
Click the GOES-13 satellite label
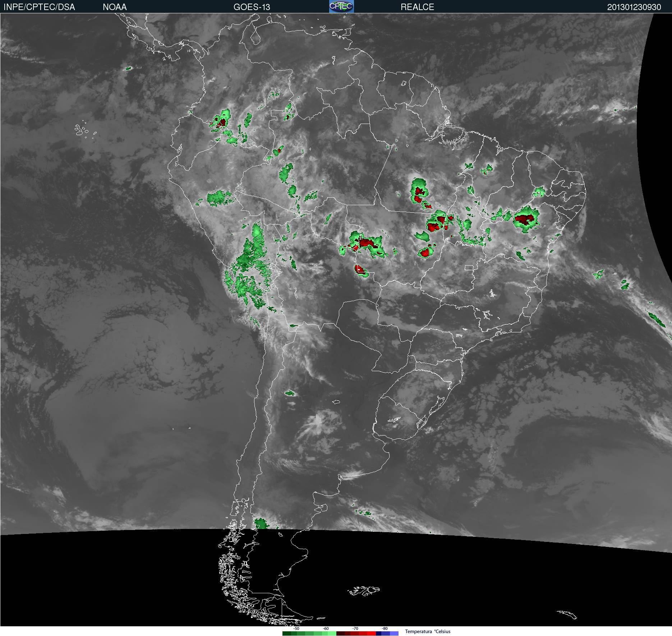click(252, 7)
